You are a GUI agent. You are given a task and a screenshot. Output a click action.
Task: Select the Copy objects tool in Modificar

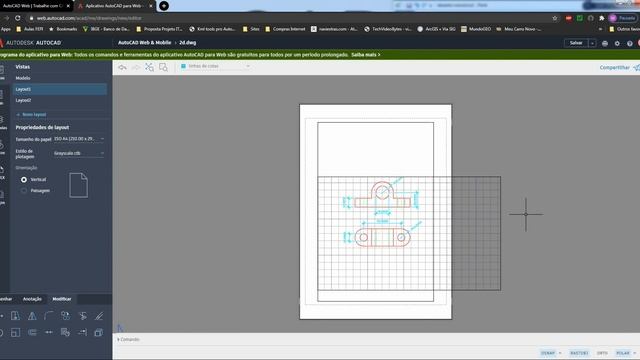tap(65, 316)
